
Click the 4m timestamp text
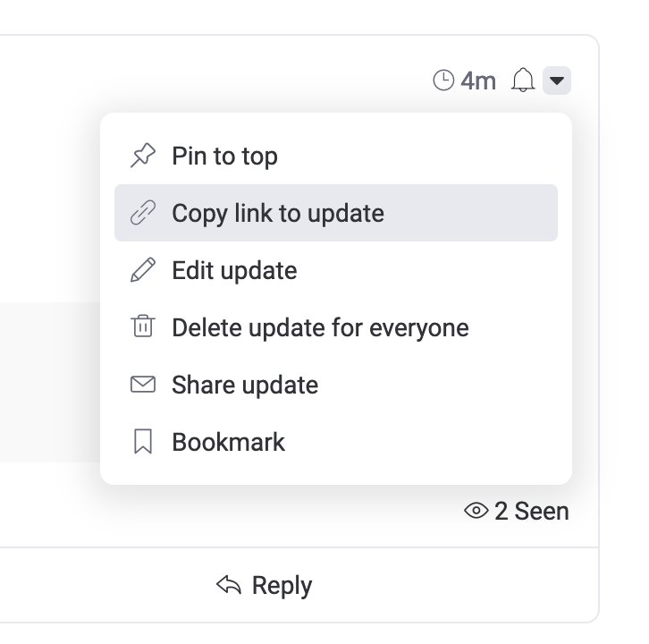(x=478, y=80)
